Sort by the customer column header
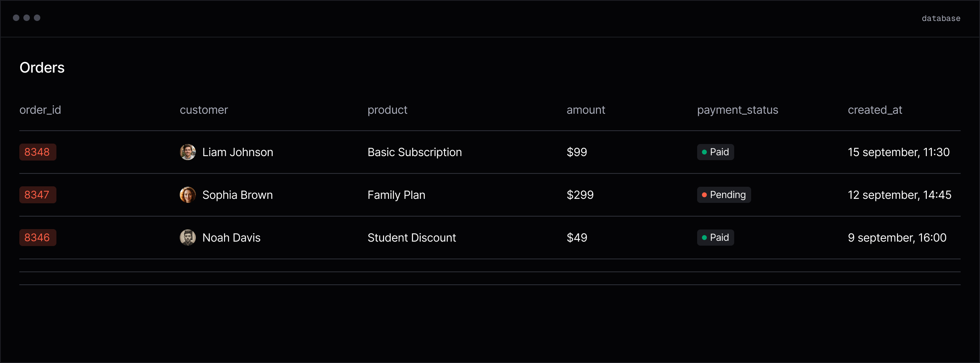Viewport: 980px width, 363px height. [x=204, y=110]
